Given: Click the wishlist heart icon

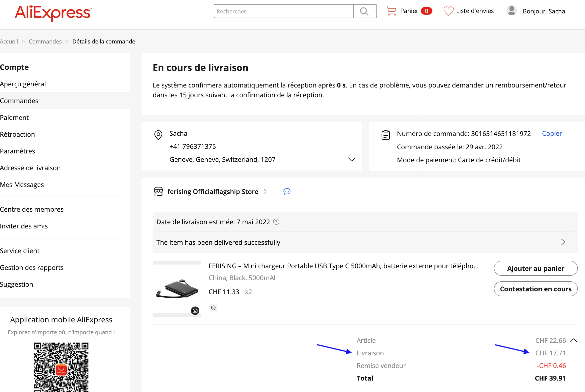Looking at the screenshot, I should [448, 11].
